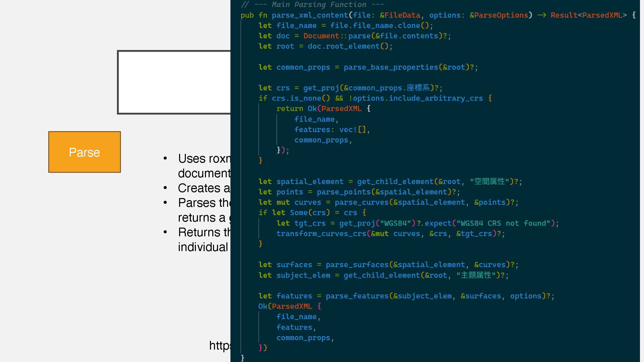This screenshot has width=644, height=362.
Task: Click the 'Uses roxn' bullet text
Action: pos(204,159)
